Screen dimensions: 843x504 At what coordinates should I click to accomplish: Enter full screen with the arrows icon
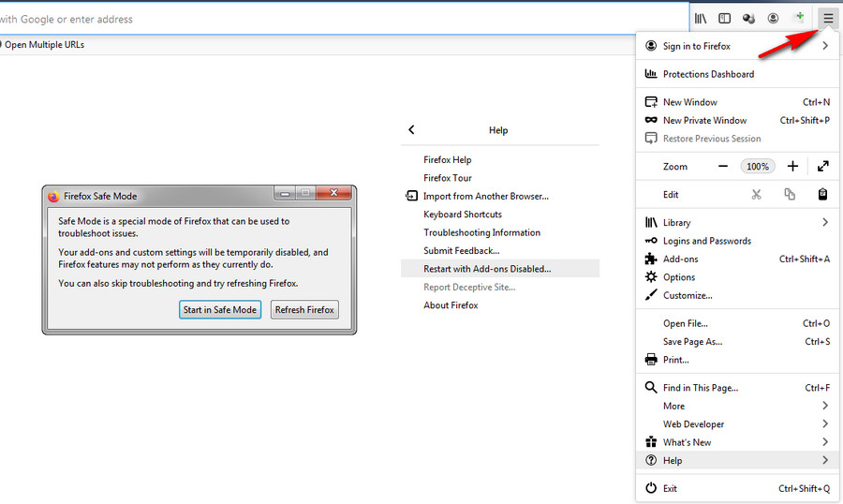tap(822, 166)
